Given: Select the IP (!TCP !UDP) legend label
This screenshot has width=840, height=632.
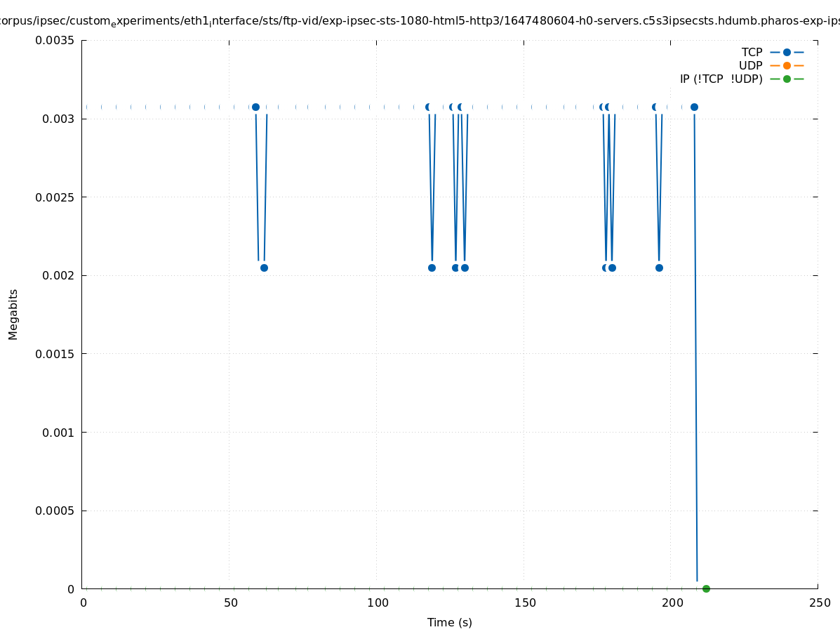Looking at the screenshot, I should (x=721, y=79).
